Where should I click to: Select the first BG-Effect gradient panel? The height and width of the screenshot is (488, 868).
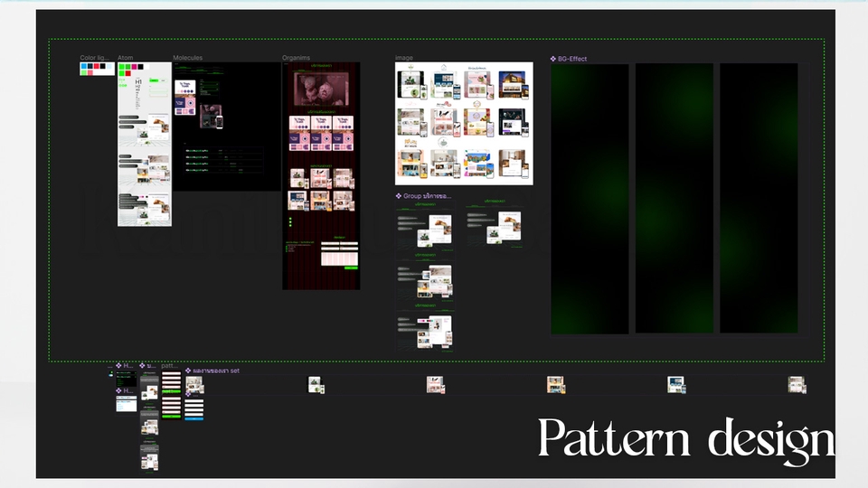coord(590,199)
